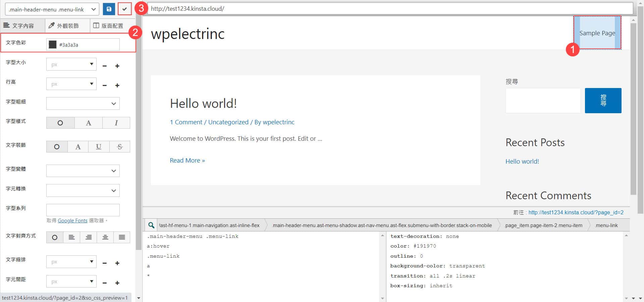Reset text decoration with circle option
This screenshot has height=302, width=644.
click(57, 147)
